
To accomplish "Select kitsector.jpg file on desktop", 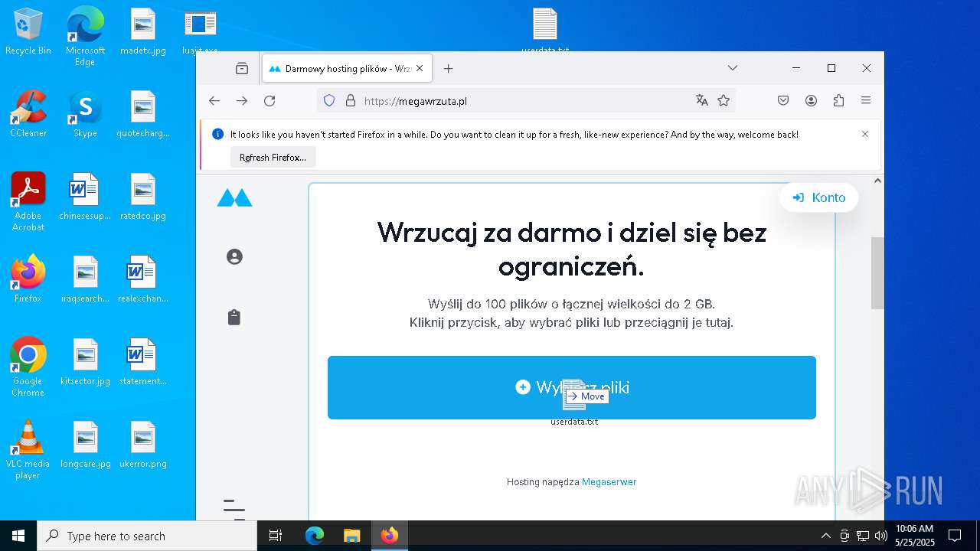I will tap(85, 362).
